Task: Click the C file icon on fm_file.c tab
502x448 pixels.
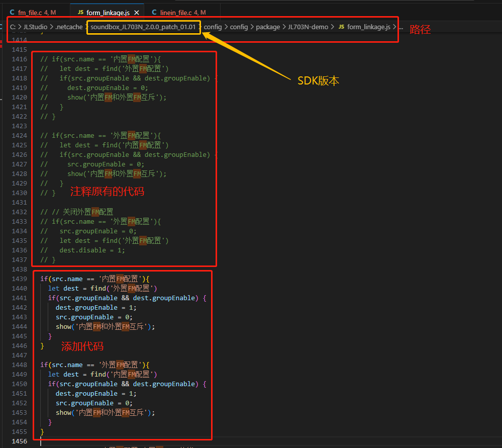Action: [12, 12]
